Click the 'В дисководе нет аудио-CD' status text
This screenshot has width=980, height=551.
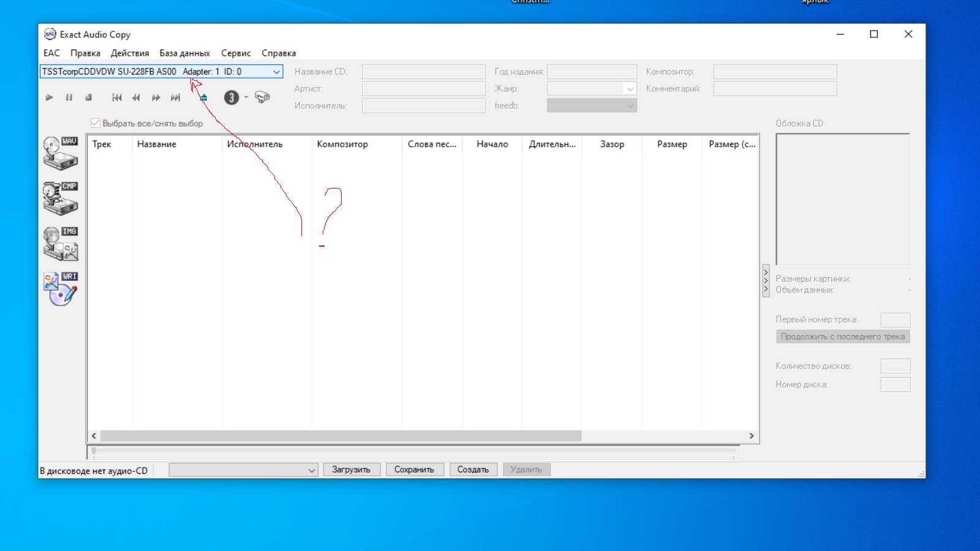coord(94,471)
